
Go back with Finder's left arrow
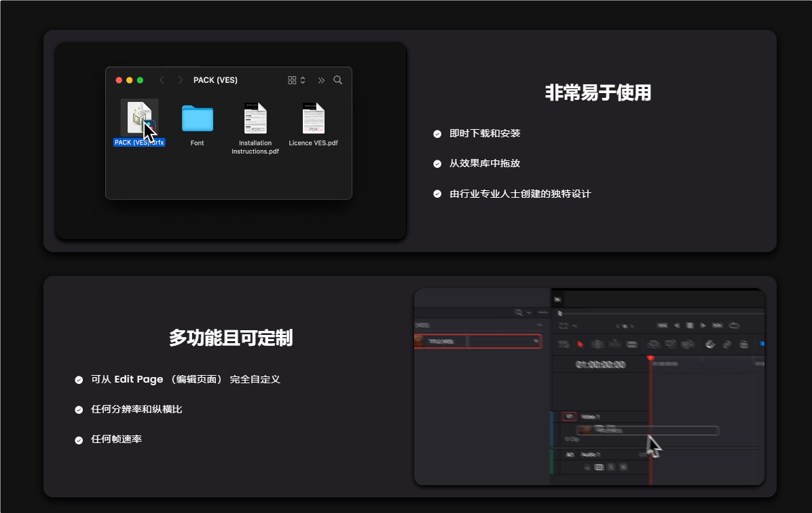point(162,79)
